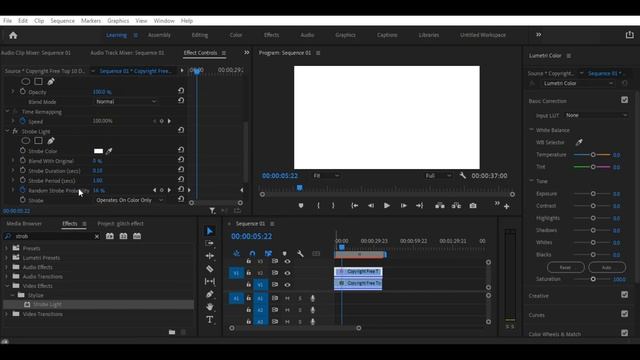Switch to the Media Browser tab
The width and height of the screenshot is (640, 360).
tap(24, 224)
